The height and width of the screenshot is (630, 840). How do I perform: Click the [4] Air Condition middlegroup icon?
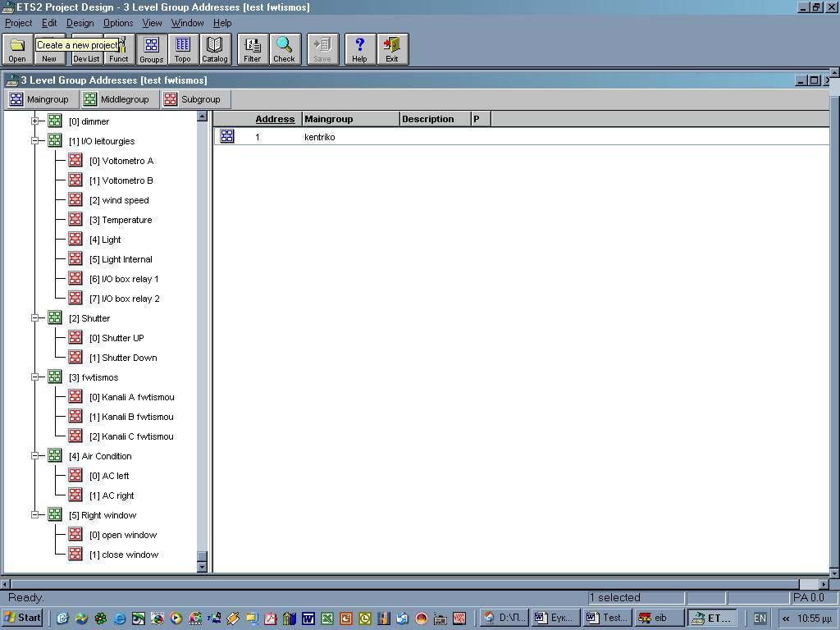click(x=55, y=455)
